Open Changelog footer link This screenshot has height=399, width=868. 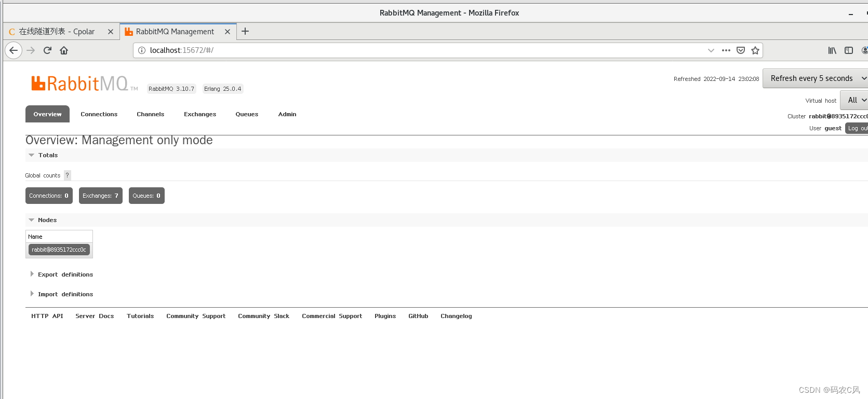pos(456,316)
